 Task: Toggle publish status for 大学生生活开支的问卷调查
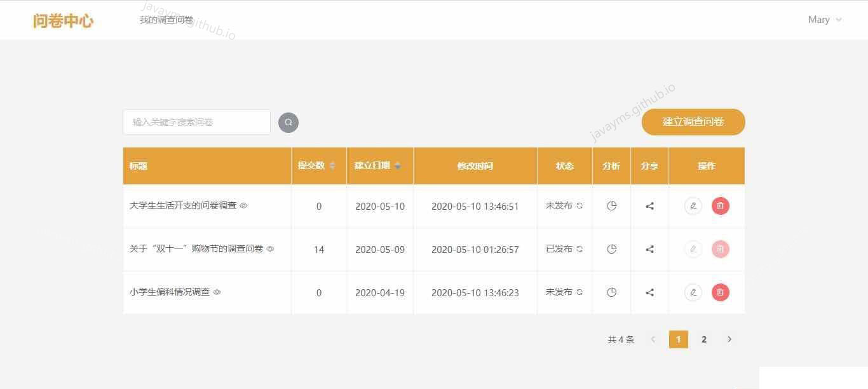(580, 206)
